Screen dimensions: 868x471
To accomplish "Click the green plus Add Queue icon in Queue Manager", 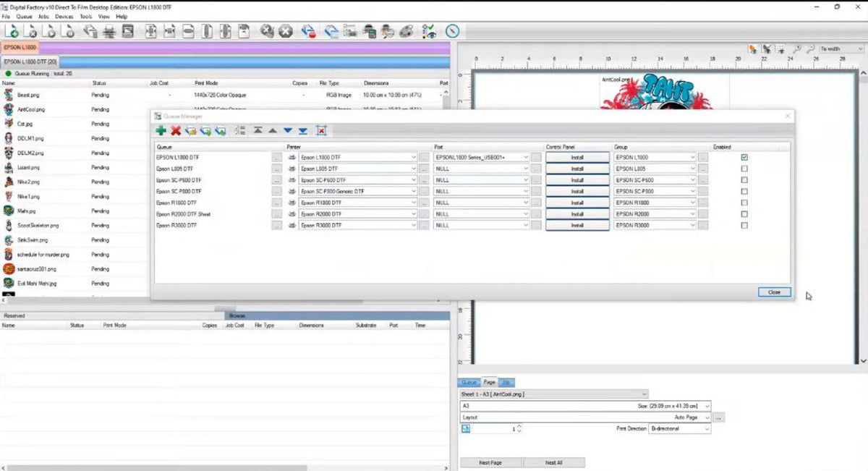I will [x=161, y=131].
